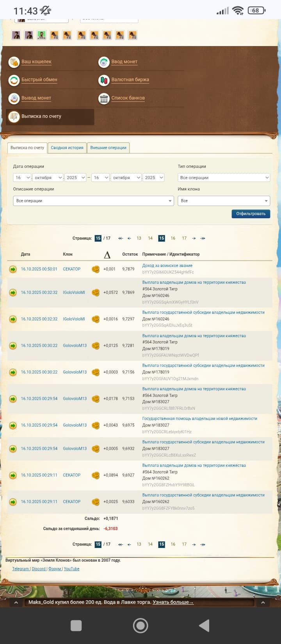Switch to the Внешние операции tab
The width and height of the screenshot is (281, 644).
[x=108, y=148]
